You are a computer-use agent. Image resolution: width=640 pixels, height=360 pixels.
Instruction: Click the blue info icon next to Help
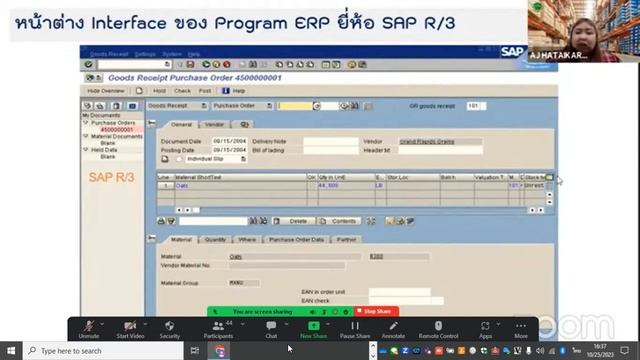click(226, 91)
